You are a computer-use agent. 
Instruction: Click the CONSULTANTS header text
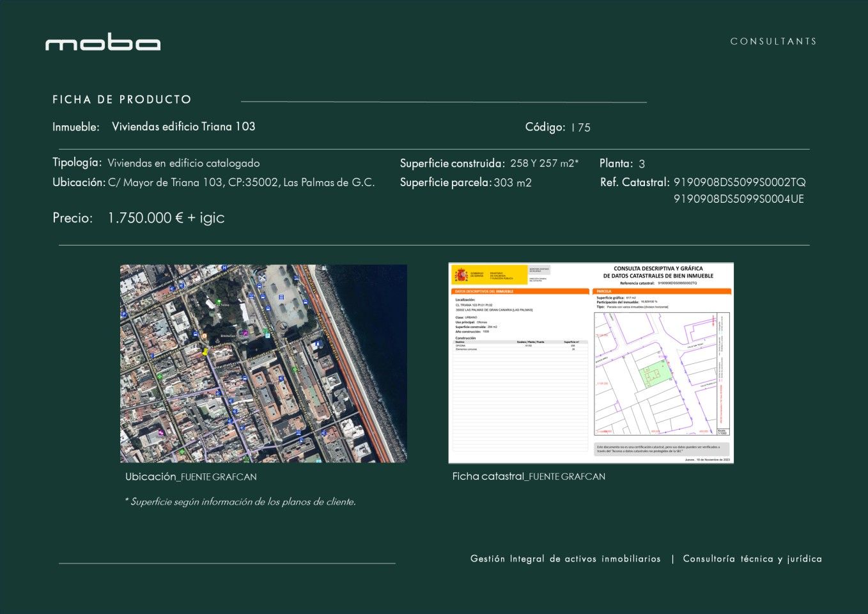coord(773,42)
